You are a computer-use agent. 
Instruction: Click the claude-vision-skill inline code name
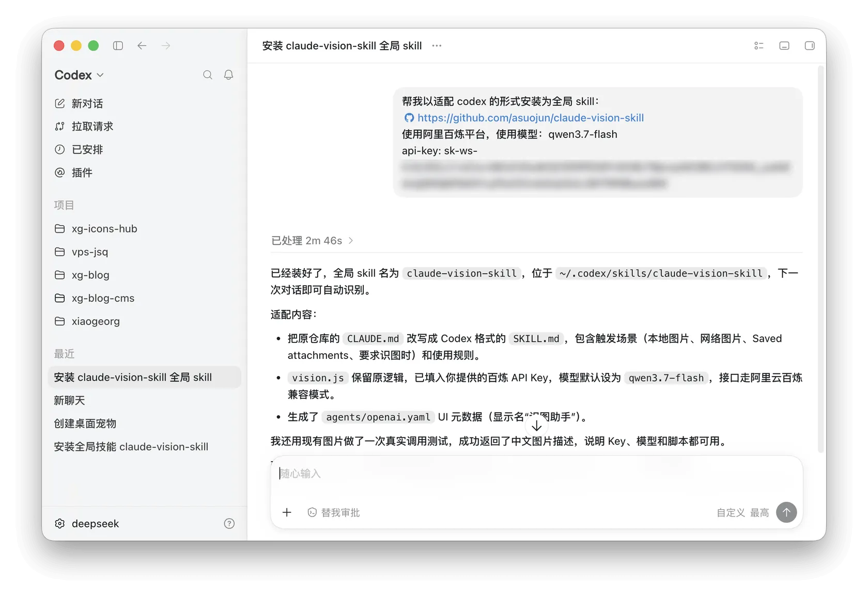click(461, 273)
